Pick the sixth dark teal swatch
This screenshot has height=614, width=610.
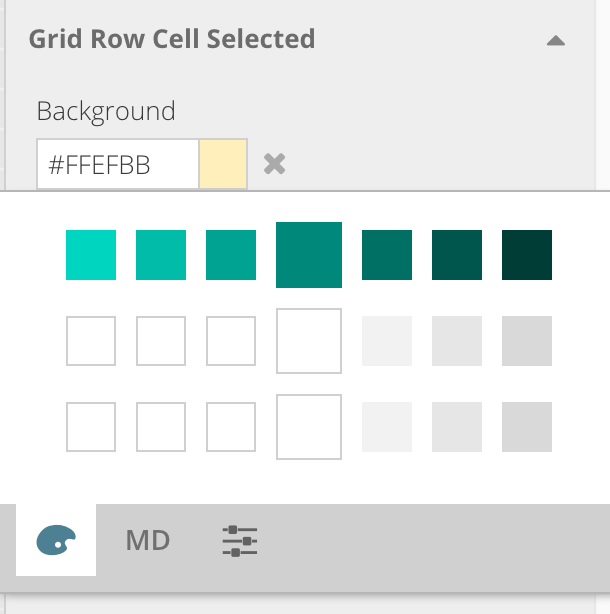(x=457, y=255)
